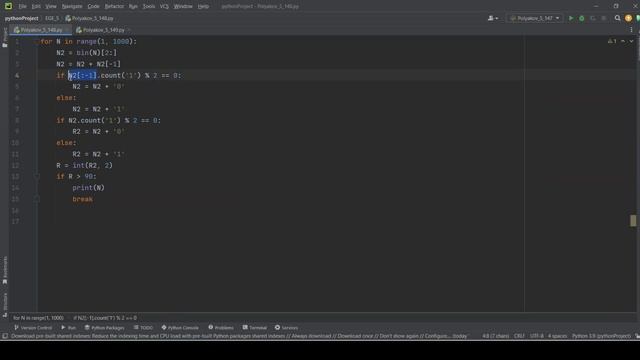Image resolution: width=640 pixels, height=360 pixels.
Task: Click the yellow warning stripe in editor scrollbar
Action: (x=633, y=220)
